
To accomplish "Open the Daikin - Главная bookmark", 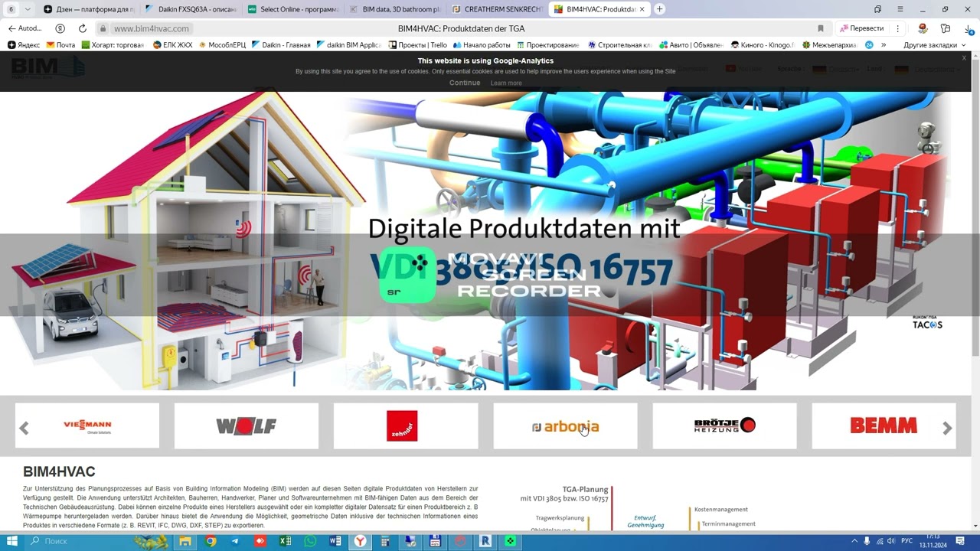I will tap(281, 45).
